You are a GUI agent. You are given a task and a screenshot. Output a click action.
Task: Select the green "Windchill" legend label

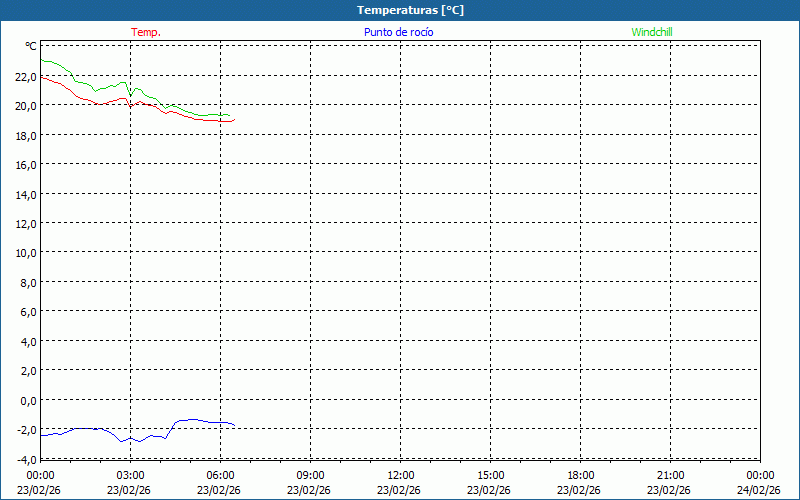pos(651,32)
